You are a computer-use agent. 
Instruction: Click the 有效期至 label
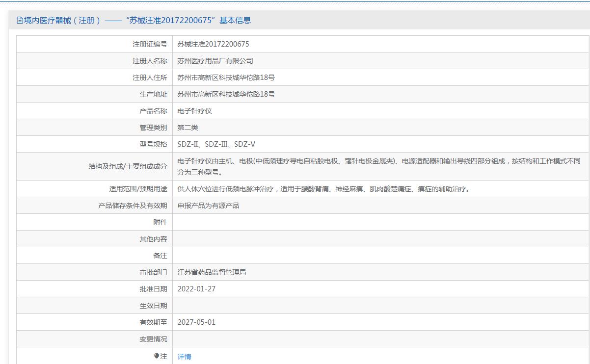point(153,322)
